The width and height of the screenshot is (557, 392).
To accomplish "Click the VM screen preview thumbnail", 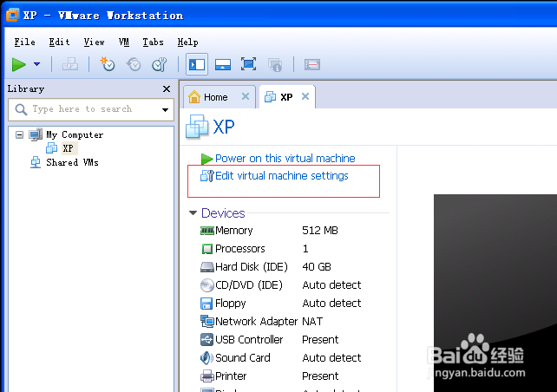I will coord(495,293).
